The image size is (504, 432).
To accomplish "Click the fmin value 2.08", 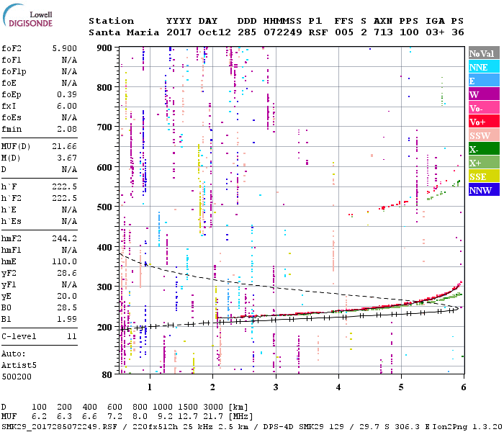I will point(67,129).
